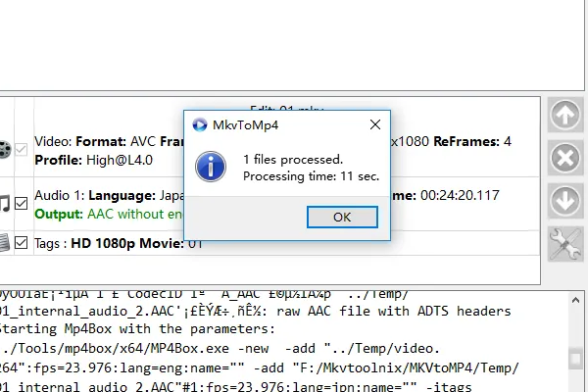Toggle the Audio 1 track checkbox
The width and height of the screenshot is (588, 392).
click(x=21, y=204)
